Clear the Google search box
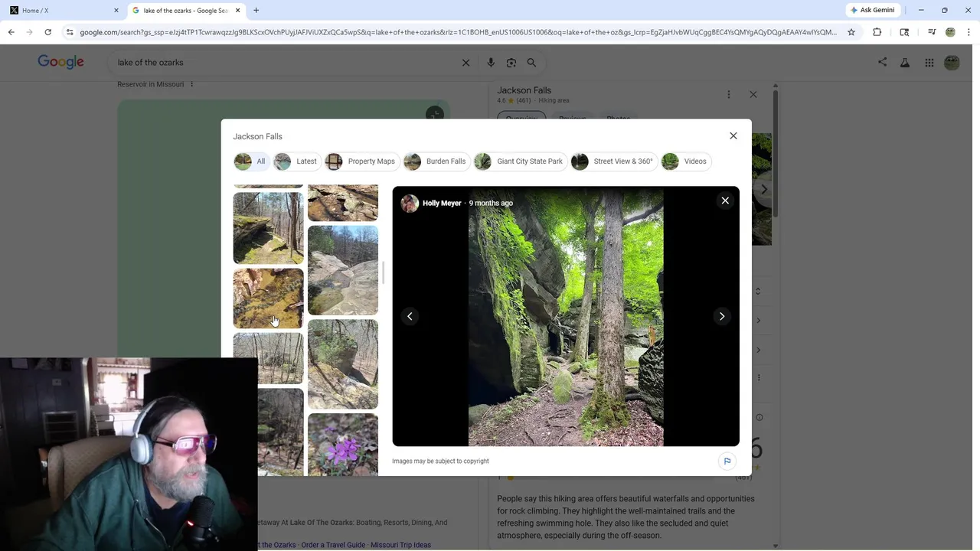The image size is (980, 551). pyautogui.click(x=465, y=63)
